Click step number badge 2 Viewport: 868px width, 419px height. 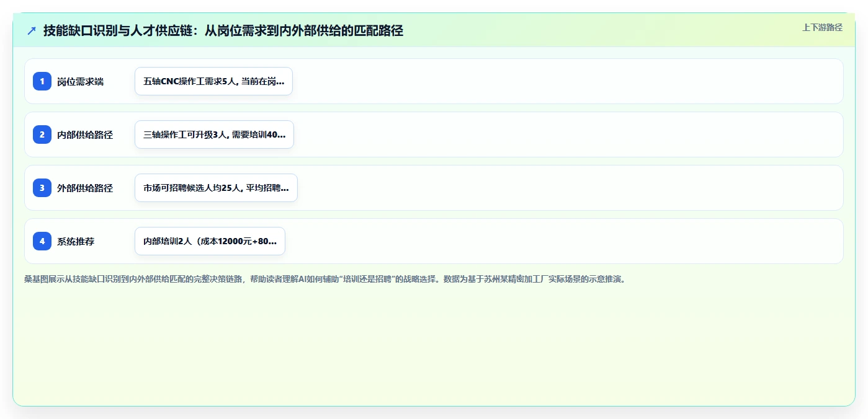(x=42, y=135)
